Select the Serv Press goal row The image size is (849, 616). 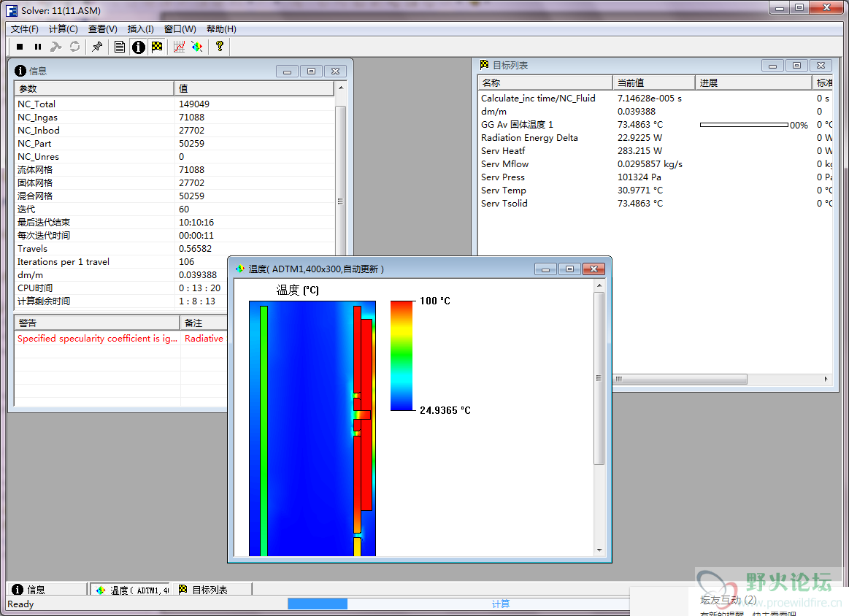tap(655, 177)
